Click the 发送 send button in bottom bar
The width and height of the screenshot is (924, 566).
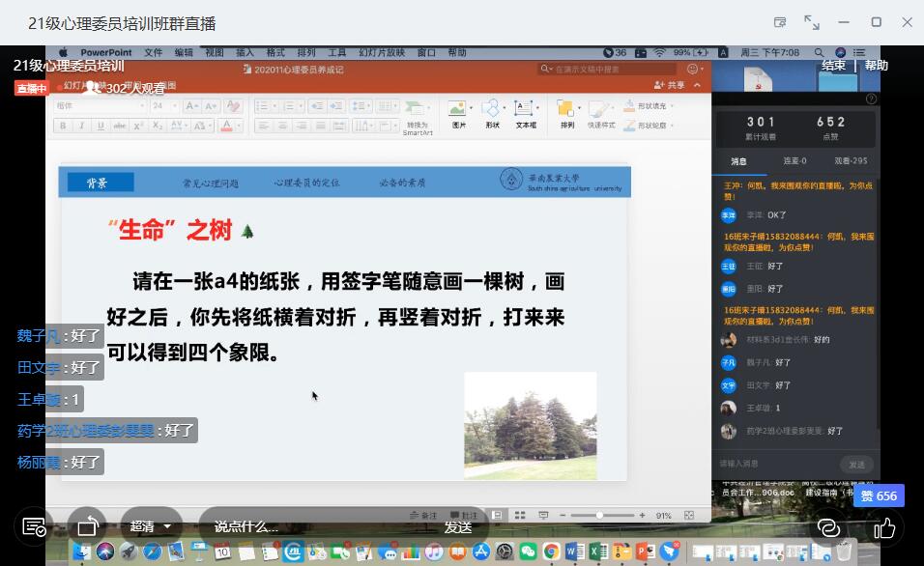pos(458,526)
